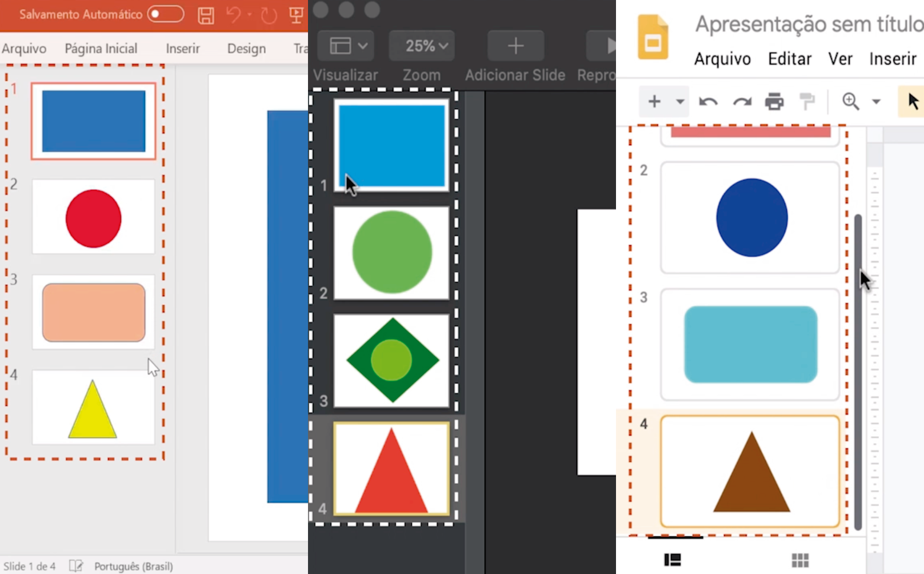
Task: Select teal rounded rectangle slide 3 in Google Slides
Action: [750, 344]
